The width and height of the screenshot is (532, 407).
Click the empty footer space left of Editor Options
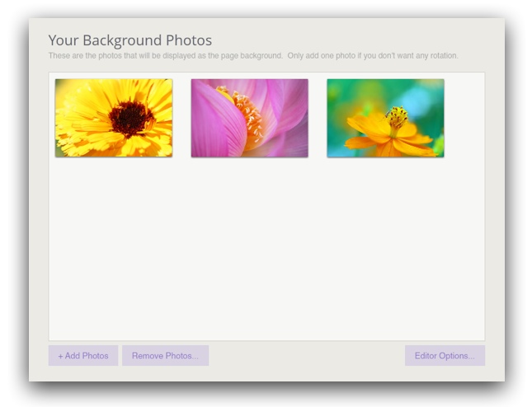(305, 356)
